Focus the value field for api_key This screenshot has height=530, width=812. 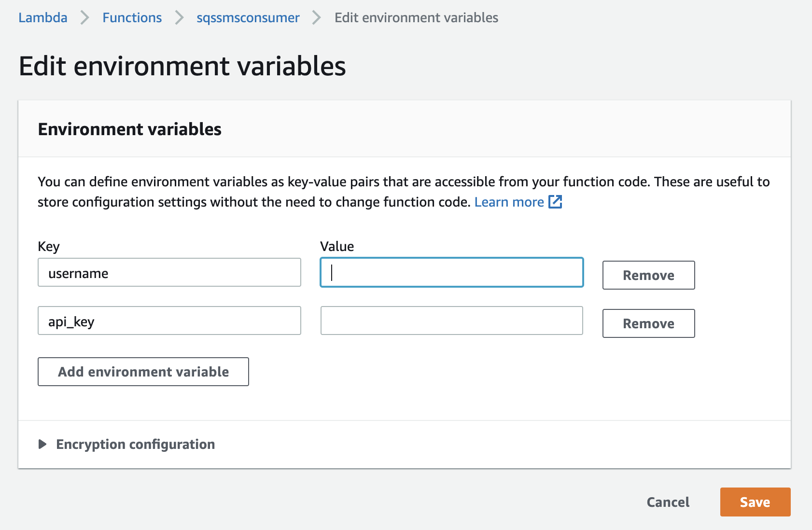pos(452,321)
